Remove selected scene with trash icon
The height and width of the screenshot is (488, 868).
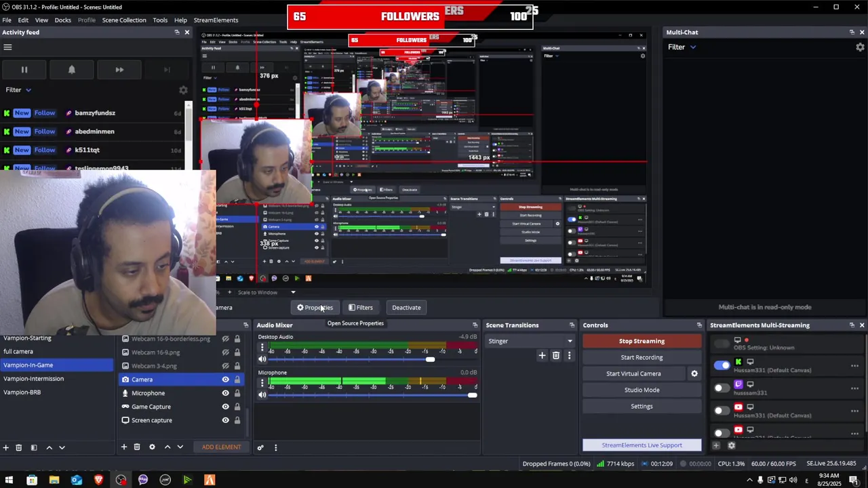(18, 447)
